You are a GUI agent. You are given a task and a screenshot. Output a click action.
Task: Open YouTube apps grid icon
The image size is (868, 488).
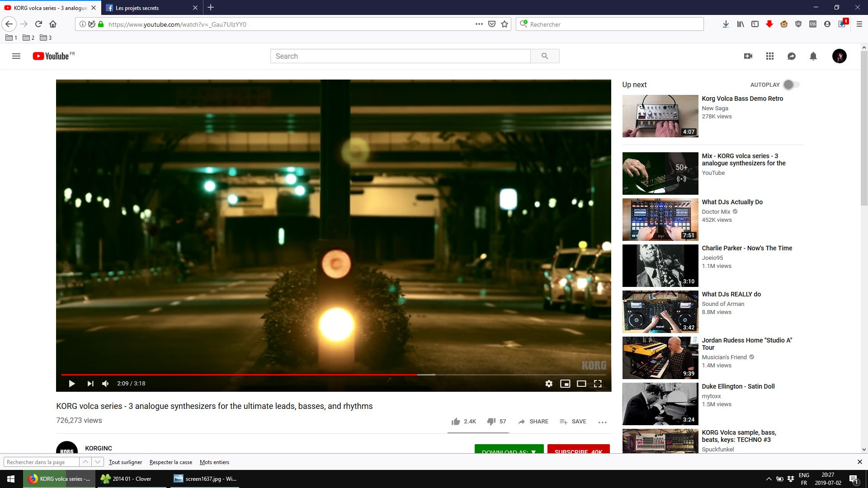(x=770, y=56)
